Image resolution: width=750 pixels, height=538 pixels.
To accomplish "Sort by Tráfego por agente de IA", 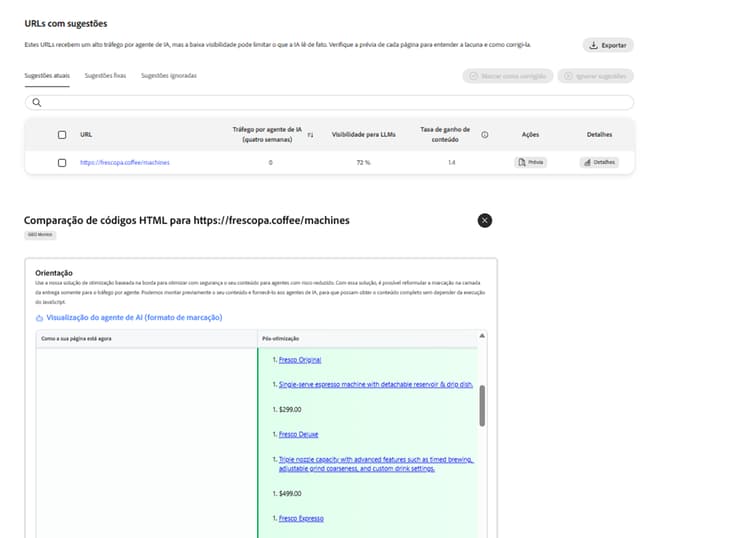I will pos(310,135).
